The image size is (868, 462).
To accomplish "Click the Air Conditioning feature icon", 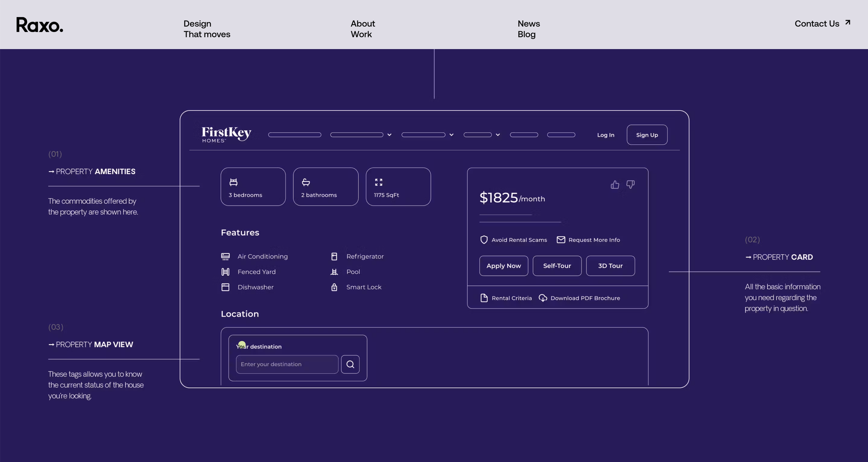I will click(x=225, y=257).
